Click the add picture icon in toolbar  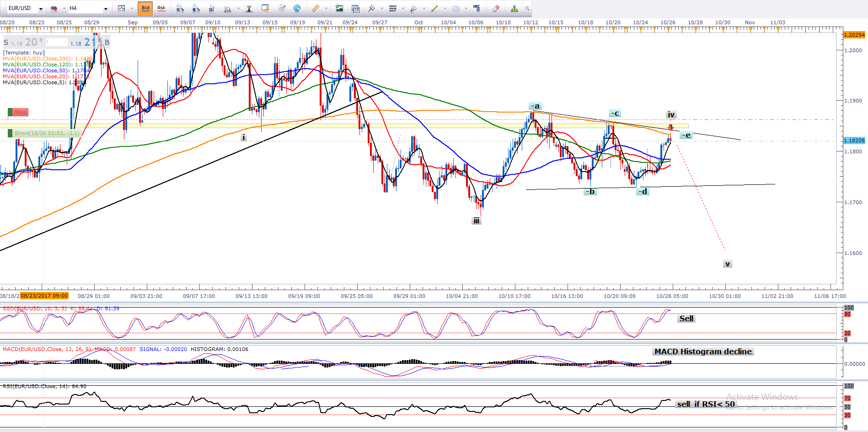(x=339, y=8)
